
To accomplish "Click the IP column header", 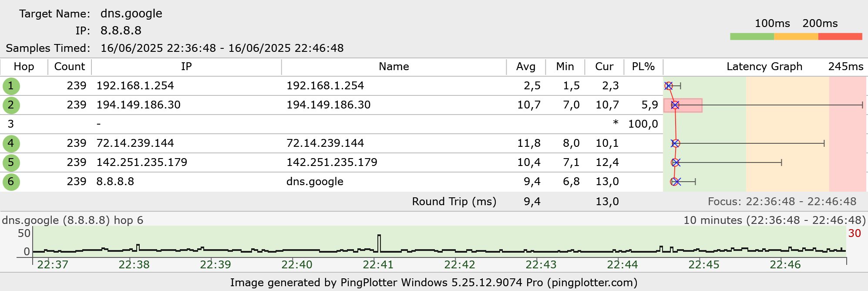I will tap(186, 67).
